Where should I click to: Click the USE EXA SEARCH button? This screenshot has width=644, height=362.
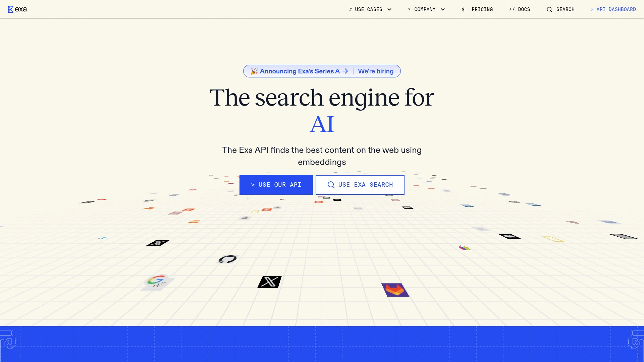[360, 184]
